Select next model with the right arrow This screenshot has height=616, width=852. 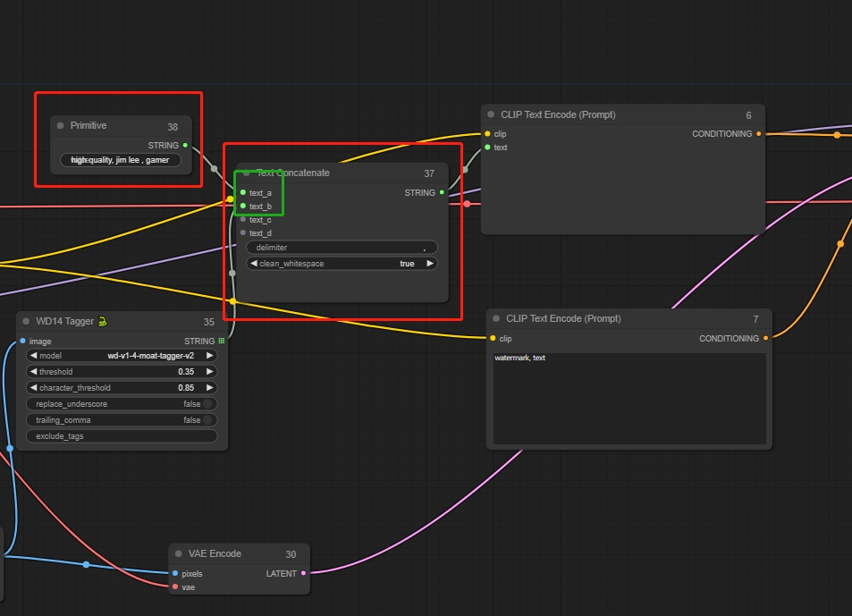[x=210, y=356]
